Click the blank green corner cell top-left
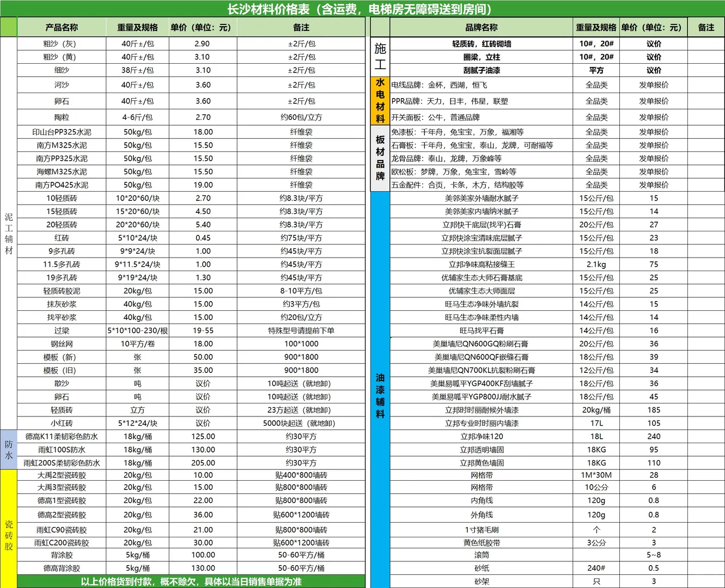This screenshot has width=725, height=588. click(9, 27)
